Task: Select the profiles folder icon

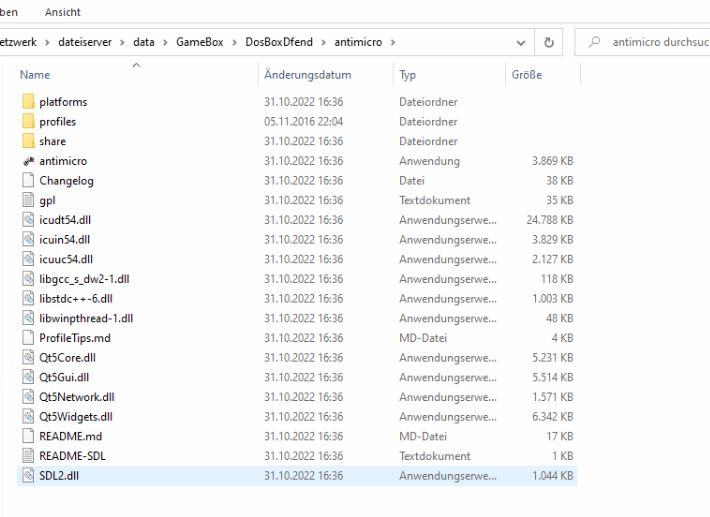Action: click(x=28, y=122)
